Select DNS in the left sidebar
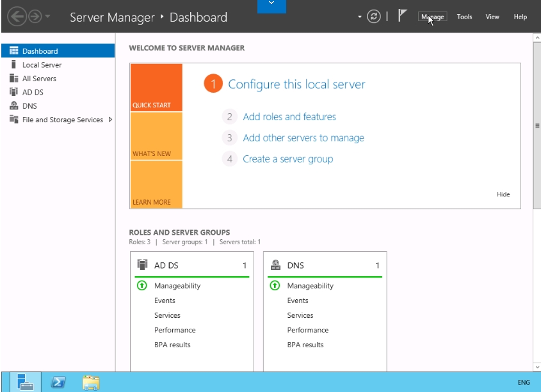 click(x=29, y=106)
